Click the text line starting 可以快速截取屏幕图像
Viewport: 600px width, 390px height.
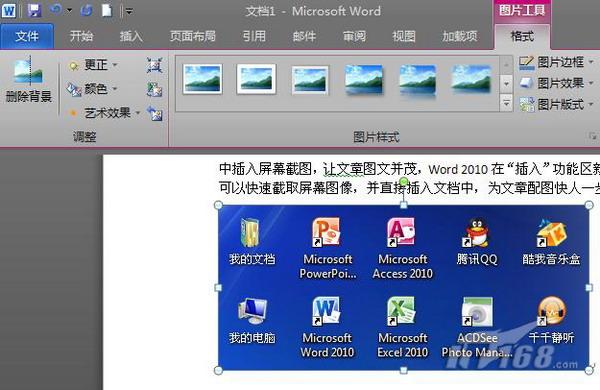[x=409, y=188]
